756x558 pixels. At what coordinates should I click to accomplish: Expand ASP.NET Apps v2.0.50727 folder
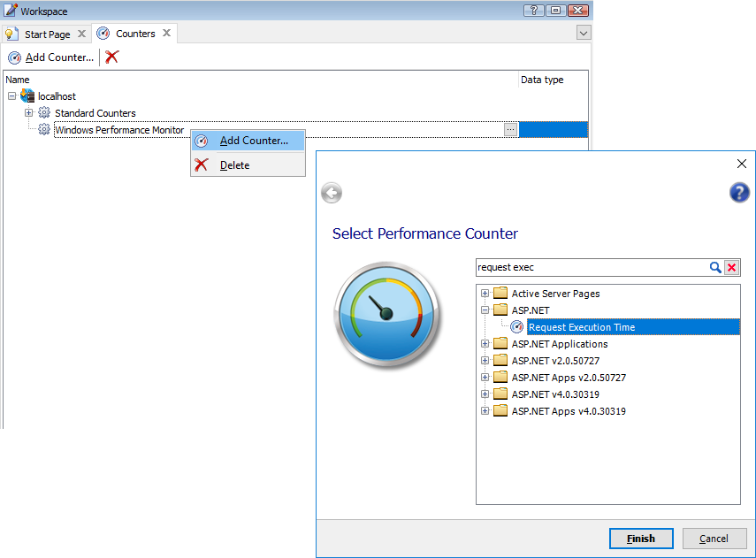click(x=485, y=378)
